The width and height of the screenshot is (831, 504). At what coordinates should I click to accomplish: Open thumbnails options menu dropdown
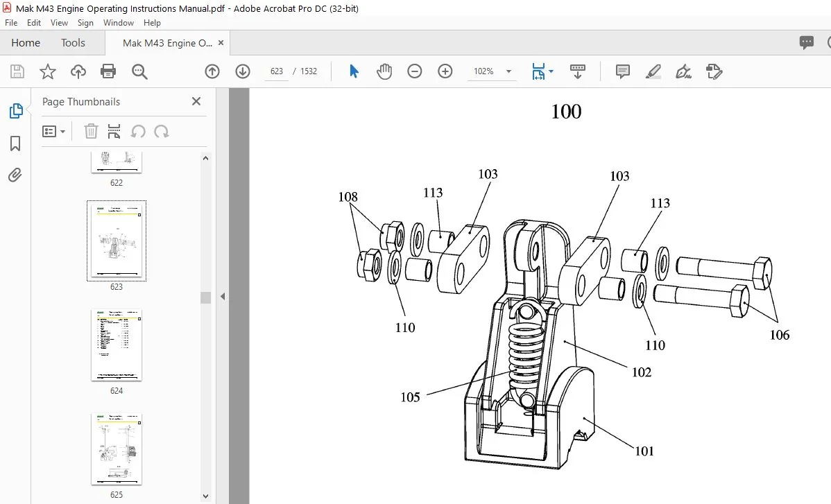click(53, 131)
